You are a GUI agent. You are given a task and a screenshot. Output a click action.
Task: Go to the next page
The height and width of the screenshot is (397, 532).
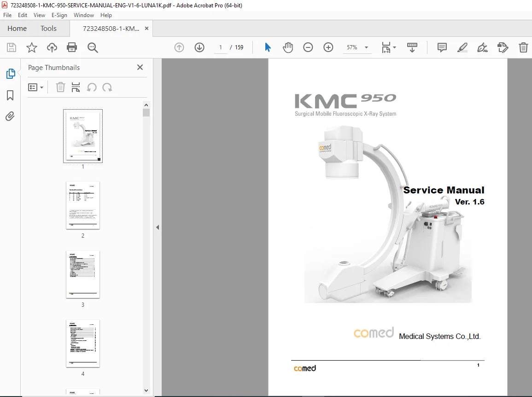[199, 47]
